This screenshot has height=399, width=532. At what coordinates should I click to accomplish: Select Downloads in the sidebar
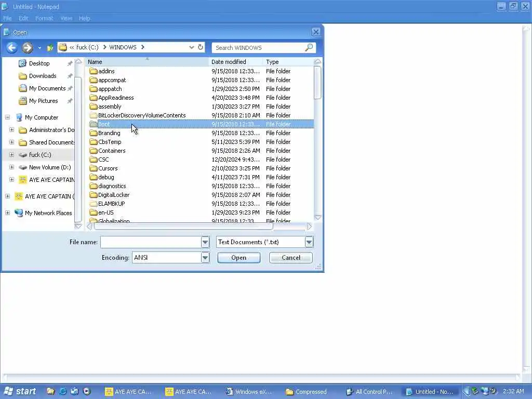click(x=43, y=76)
